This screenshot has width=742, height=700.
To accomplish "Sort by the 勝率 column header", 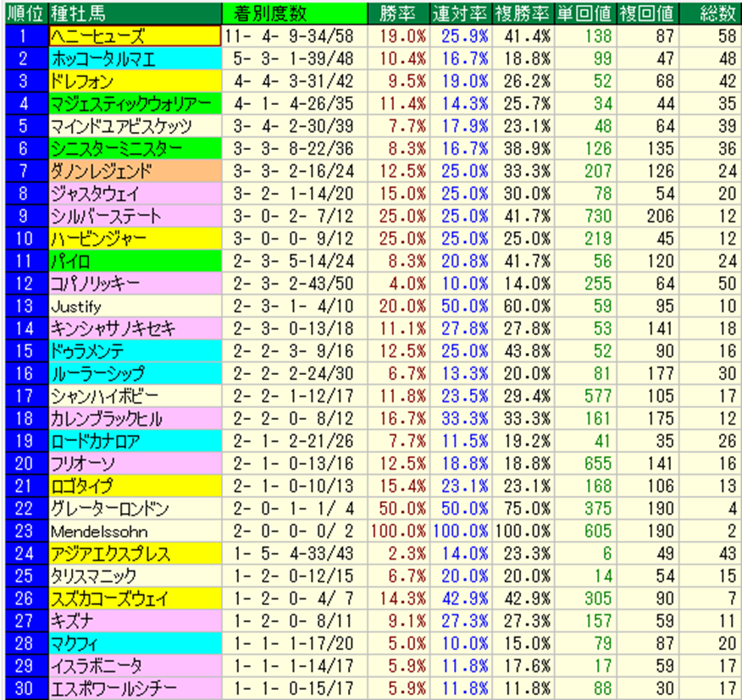I will (398, 14).
